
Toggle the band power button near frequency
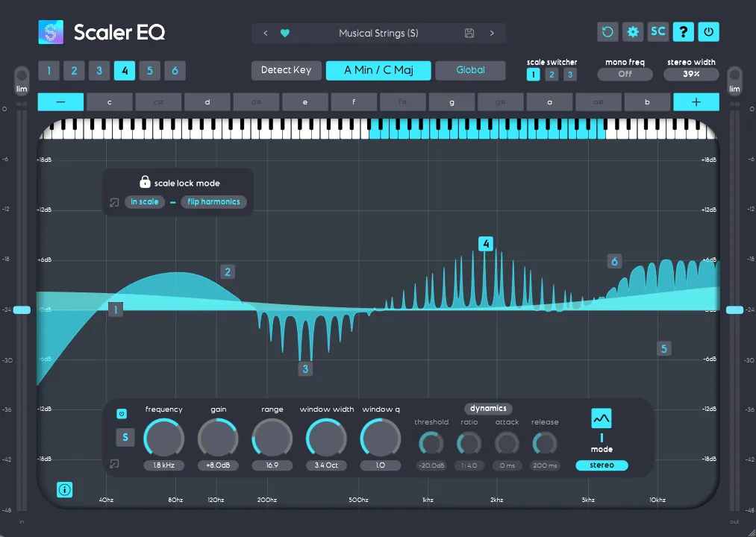pos(122,414)
